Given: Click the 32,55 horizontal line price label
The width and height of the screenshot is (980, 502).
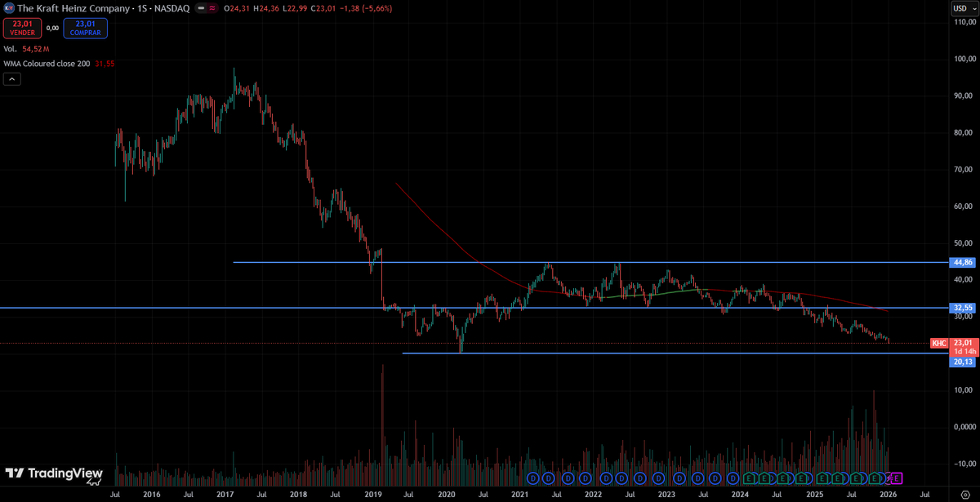Looking at the screenshot, I should 961,308.
